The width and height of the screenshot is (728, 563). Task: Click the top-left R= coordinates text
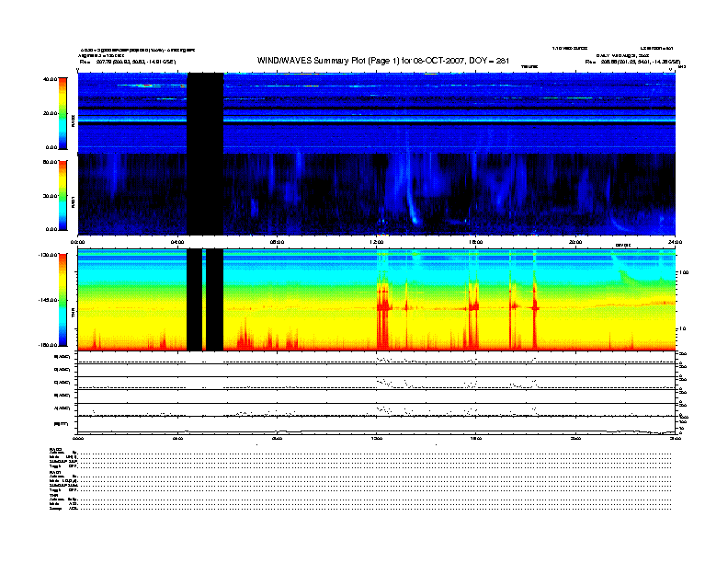pos(127,62)
